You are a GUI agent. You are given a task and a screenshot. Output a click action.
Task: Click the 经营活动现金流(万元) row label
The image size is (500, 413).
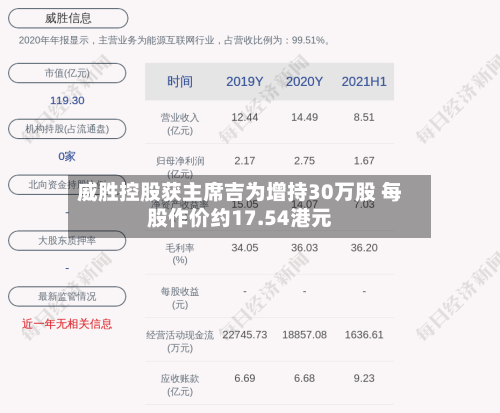click(x=180, y=341)
